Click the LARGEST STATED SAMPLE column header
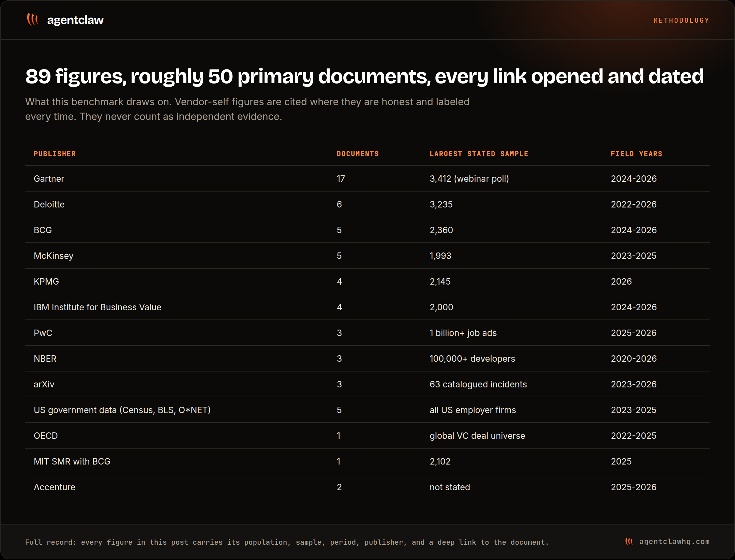 tap(479, 154)
